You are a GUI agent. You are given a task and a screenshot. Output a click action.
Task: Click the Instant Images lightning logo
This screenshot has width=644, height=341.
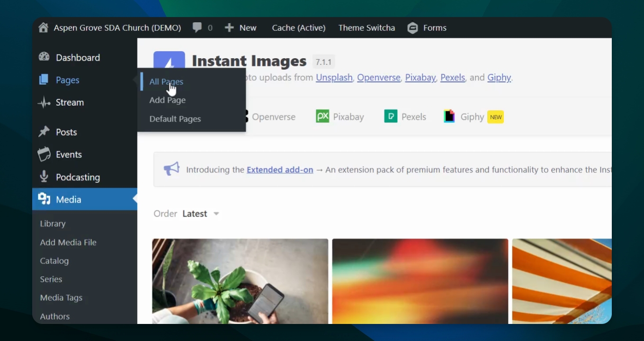(169, 60)
